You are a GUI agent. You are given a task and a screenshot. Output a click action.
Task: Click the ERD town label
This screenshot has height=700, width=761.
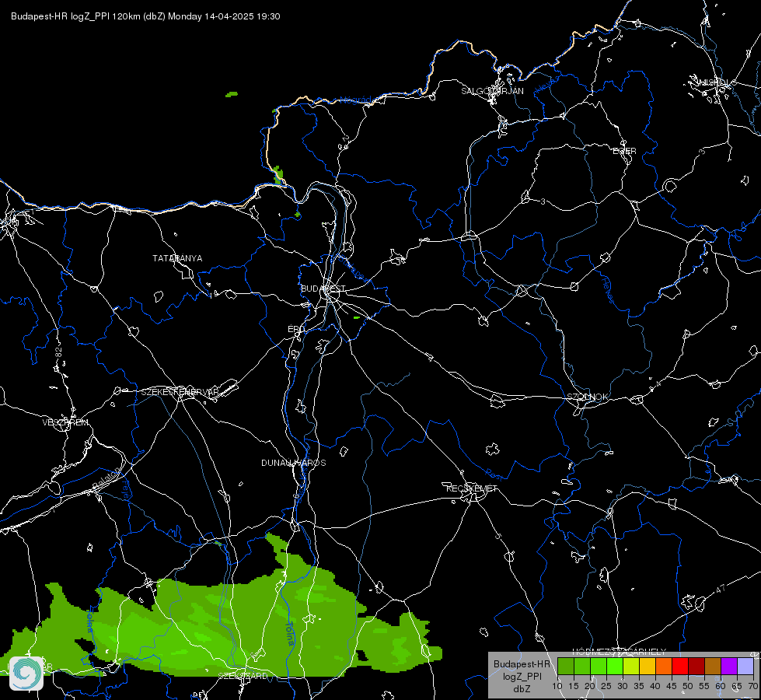296,329
